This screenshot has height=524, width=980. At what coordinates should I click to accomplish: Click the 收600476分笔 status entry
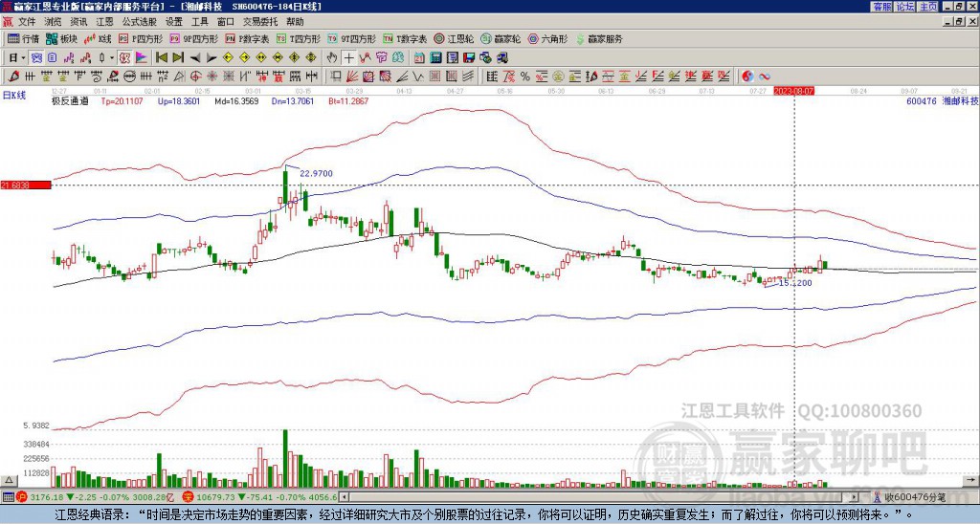click(x=914, y=497)
